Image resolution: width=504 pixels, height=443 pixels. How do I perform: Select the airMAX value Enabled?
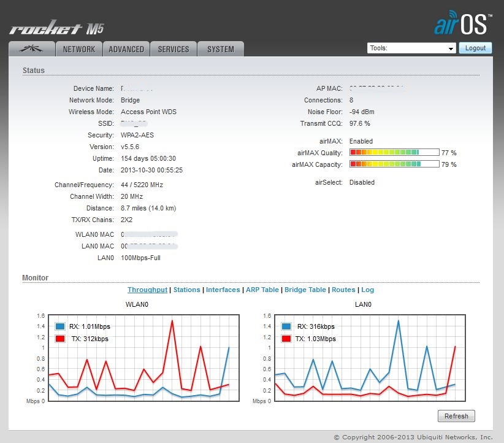point(361,141)
